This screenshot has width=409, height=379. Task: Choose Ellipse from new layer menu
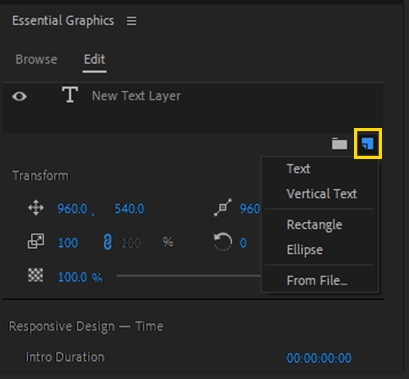(305, 250)
